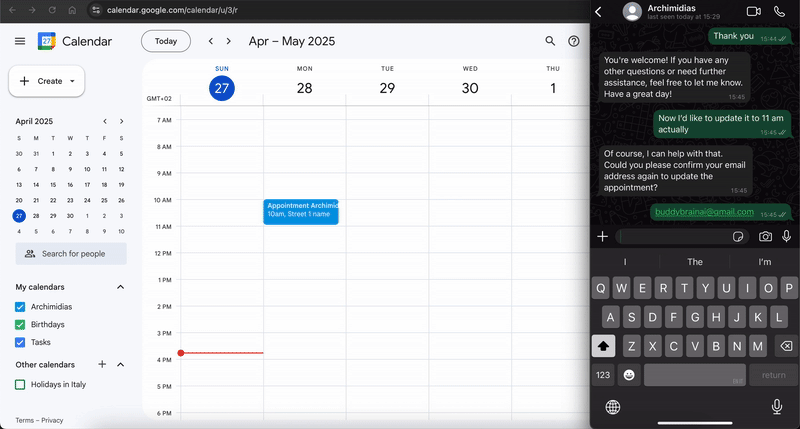Viewport: 800px width, 429px height.
Task: Go to next week arrow
Action: click(x=229, y=41)
